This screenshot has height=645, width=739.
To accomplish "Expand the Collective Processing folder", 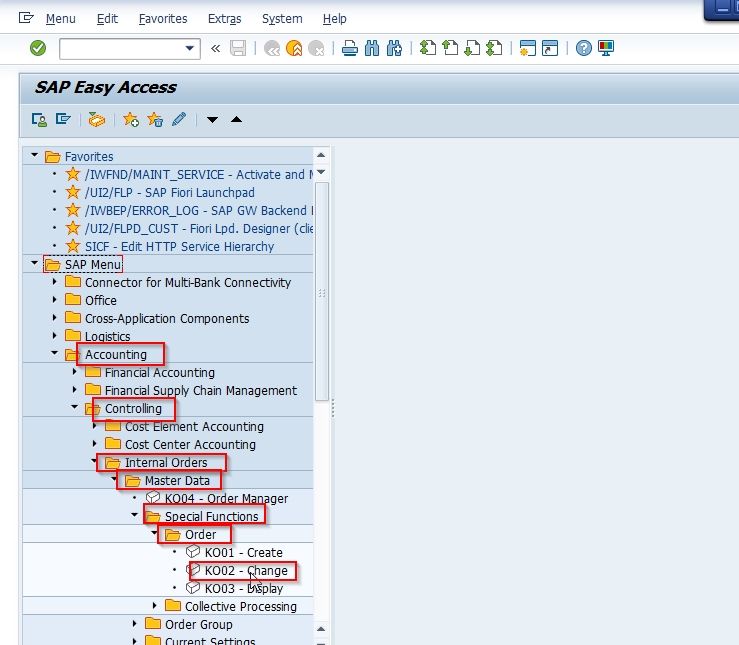I will (155, 605).
